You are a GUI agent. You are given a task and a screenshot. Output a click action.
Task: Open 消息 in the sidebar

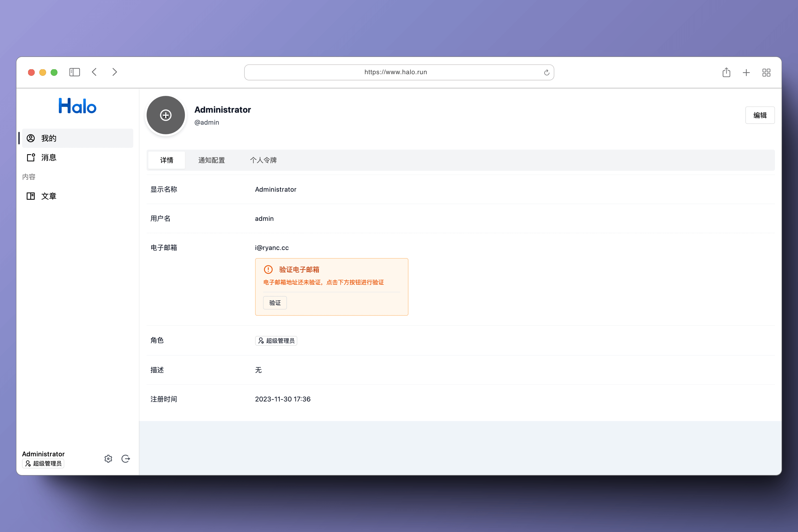tap(49, 158)
